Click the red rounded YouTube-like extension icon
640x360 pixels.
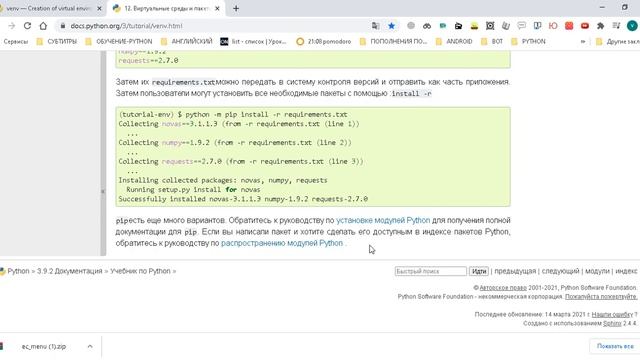(x=585, y=26)
